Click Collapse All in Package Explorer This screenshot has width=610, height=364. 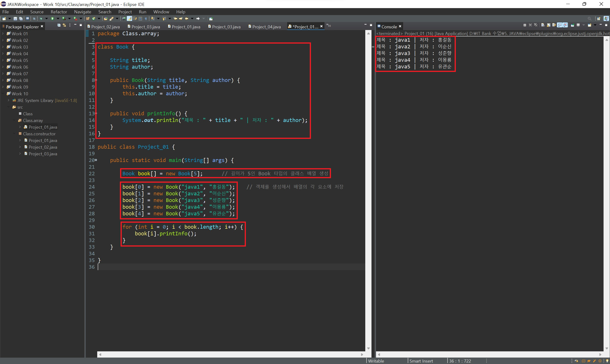pyautogui.click(x=59, y=25)
